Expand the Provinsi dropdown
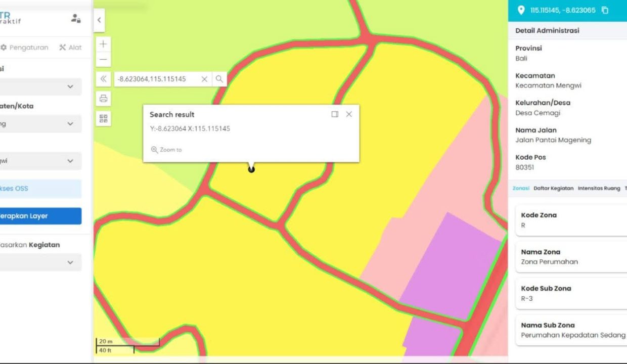Image resolution: width=627 pixels, height=364 pixels. (70, 87)
